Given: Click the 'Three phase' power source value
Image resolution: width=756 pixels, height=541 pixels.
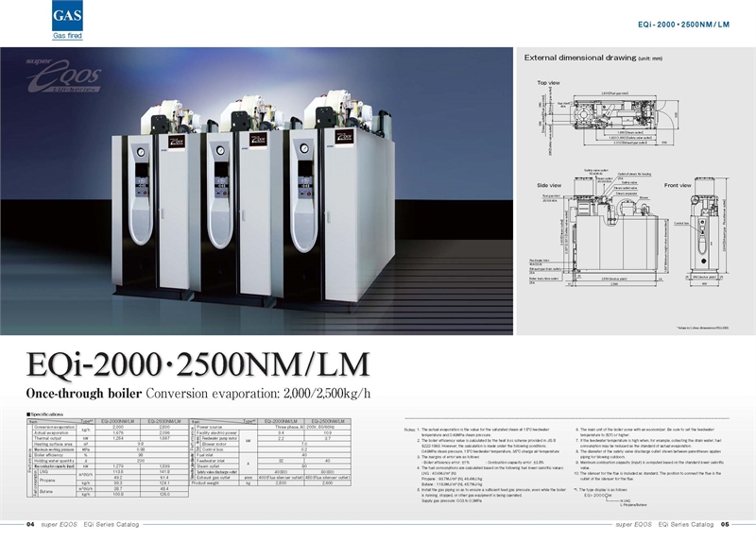Looking at the screenshot, I should click(x=304, y=428).
